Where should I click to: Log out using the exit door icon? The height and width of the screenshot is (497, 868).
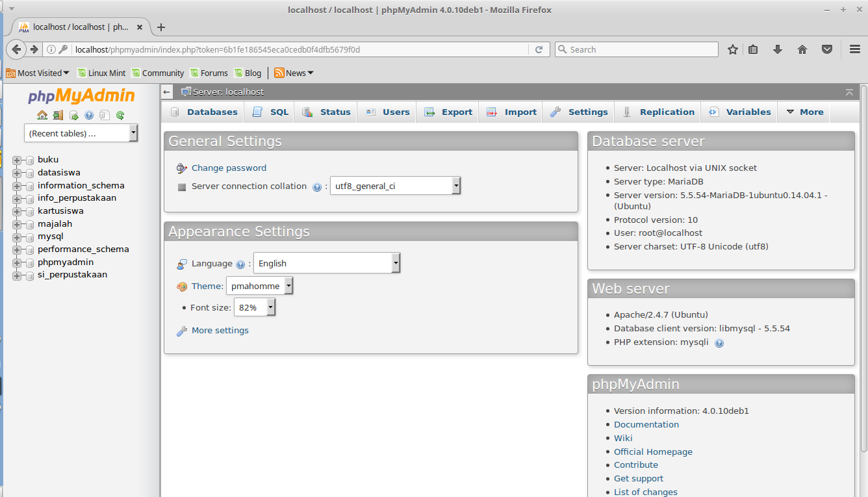pos(58,115)
